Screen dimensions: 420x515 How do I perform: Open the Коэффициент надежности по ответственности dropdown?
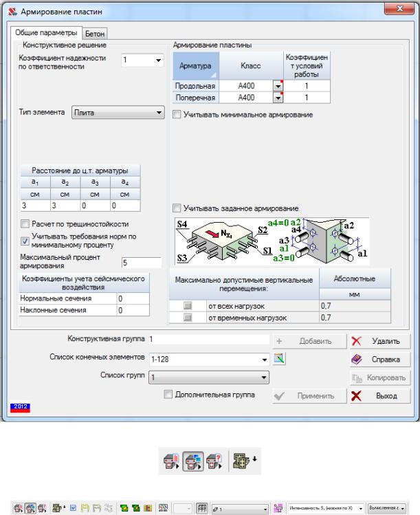click(158, 60)
